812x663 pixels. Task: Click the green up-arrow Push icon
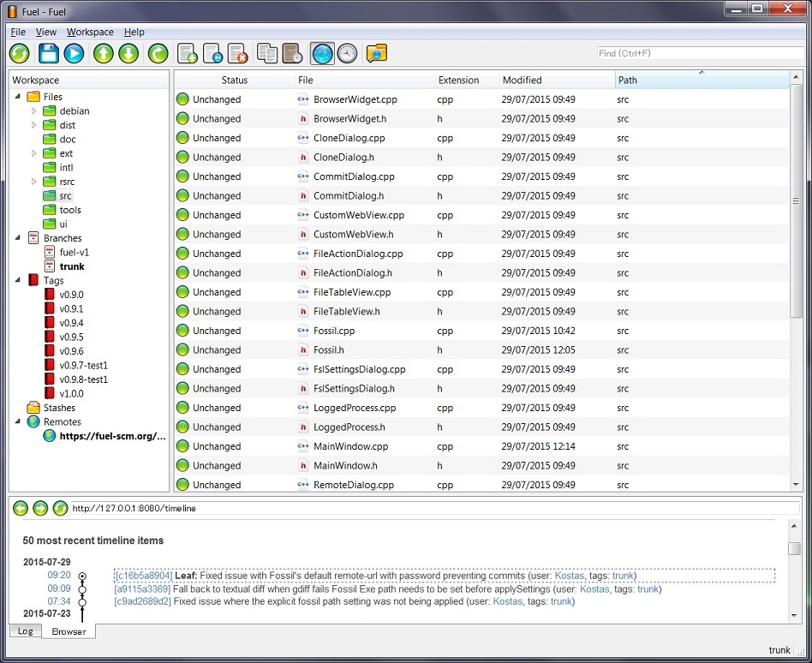103,53
